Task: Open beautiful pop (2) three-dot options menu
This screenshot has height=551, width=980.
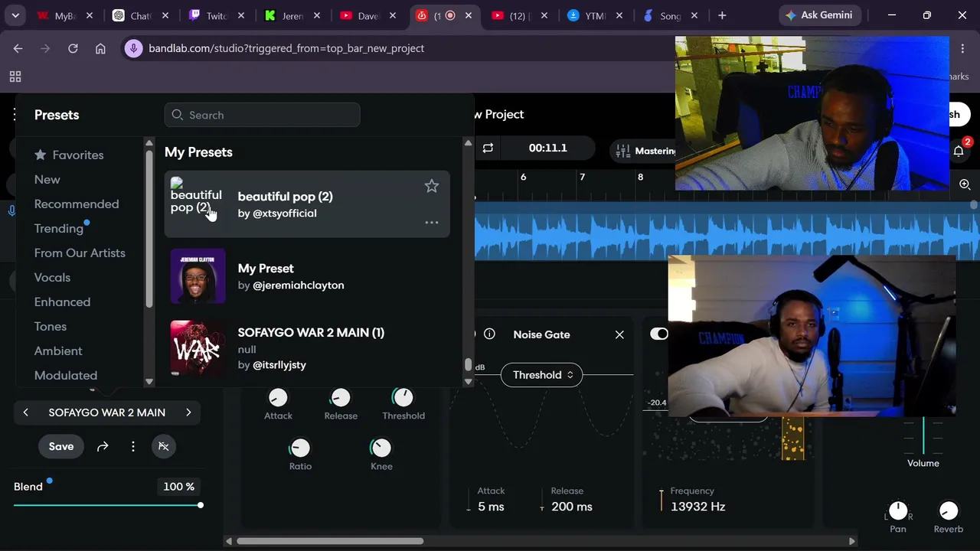Action: pyautogui.click(x=432, y=223)
